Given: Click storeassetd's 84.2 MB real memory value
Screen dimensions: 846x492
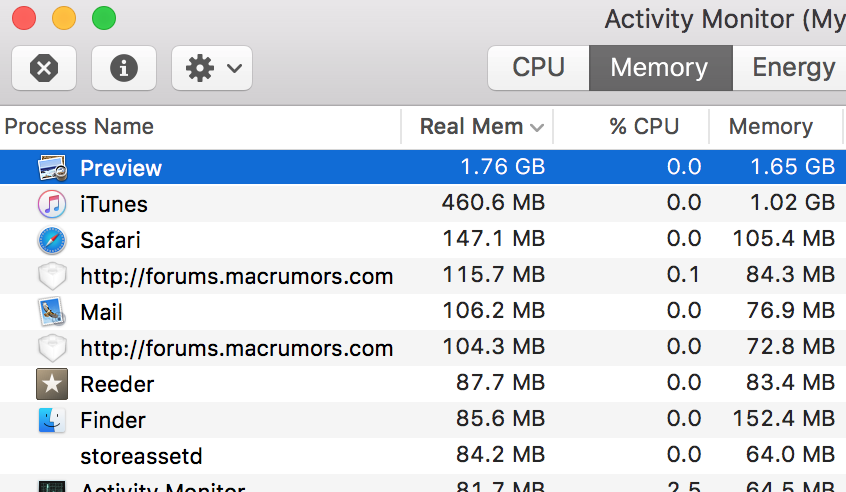Looking at the screenshot, I should [x=500, y=454].
